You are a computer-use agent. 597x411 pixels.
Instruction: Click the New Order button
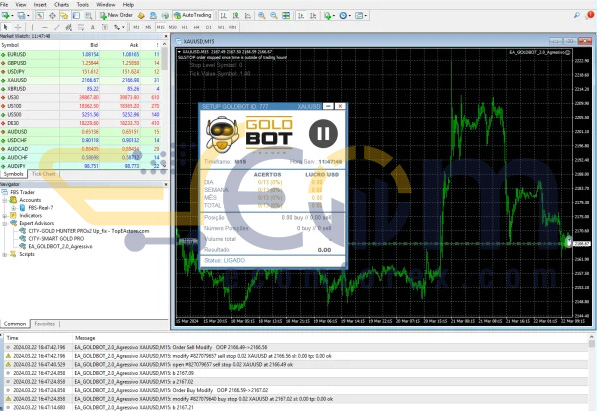(116, 15)
